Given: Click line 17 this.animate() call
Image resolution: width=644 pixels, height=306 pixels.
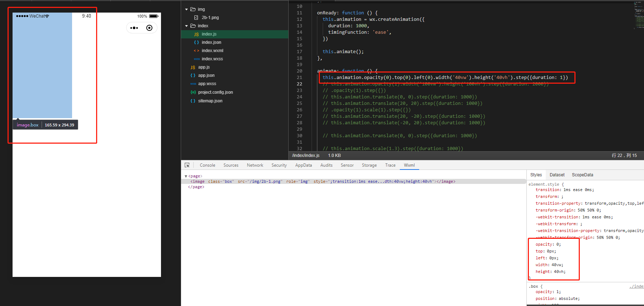Looking at the screenshot, I should click(343, 51).
